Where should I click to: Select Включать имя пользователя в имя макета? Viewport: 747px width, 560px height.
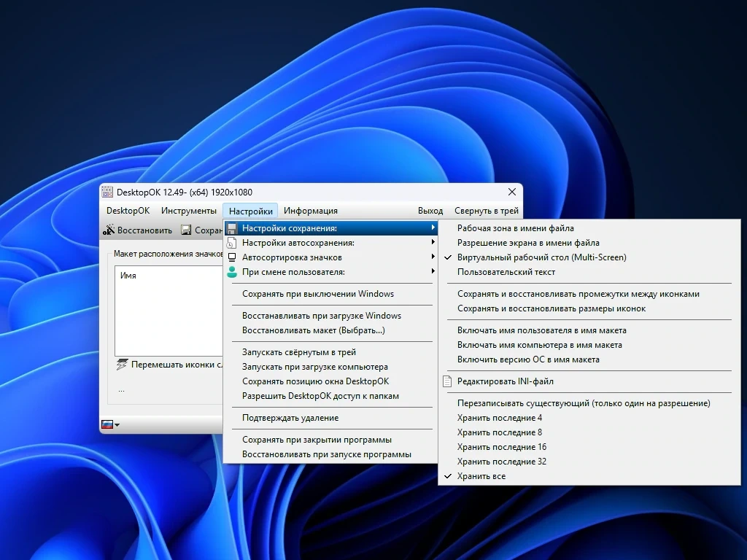589,330
